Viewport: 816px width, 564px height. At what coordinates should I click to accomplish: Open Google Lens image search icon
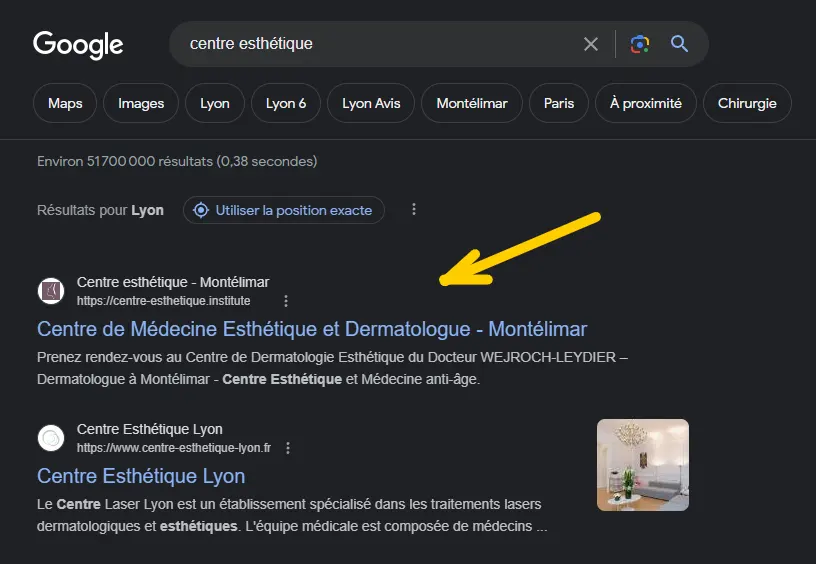640,44
